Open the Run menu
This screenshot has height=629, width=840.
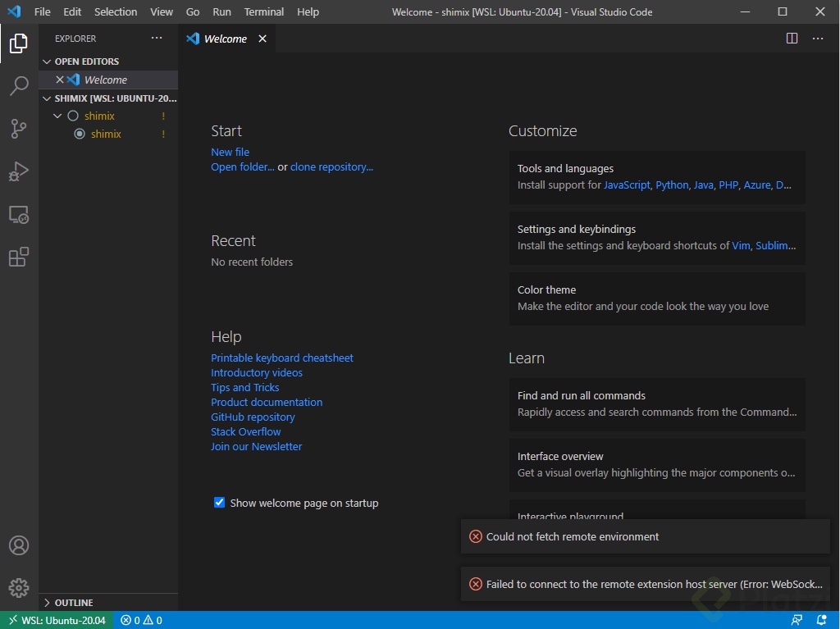(x=221, y=11)
